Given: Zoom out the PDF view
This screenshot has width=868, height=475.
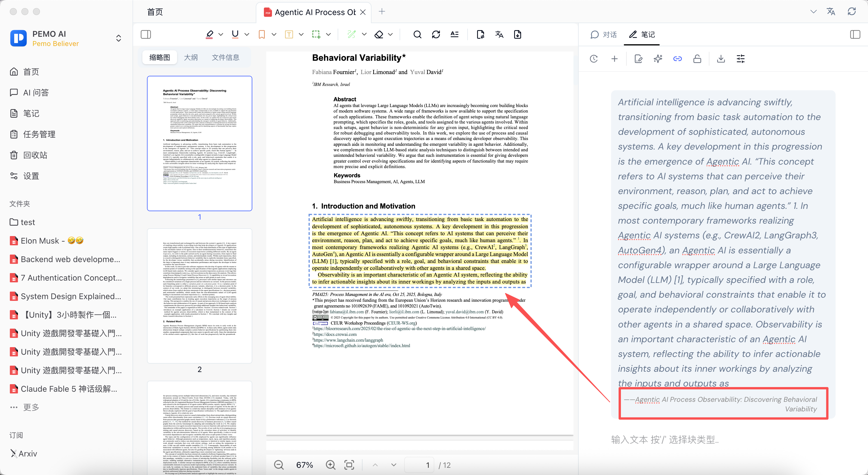Looking at the screenshot, I should [279, 465].
